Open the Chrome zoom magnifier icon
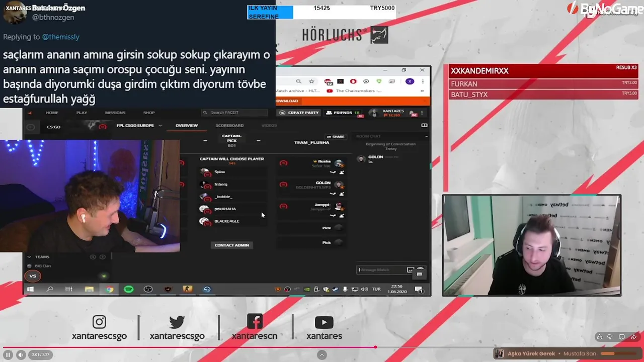 click(x=298, y=81)
